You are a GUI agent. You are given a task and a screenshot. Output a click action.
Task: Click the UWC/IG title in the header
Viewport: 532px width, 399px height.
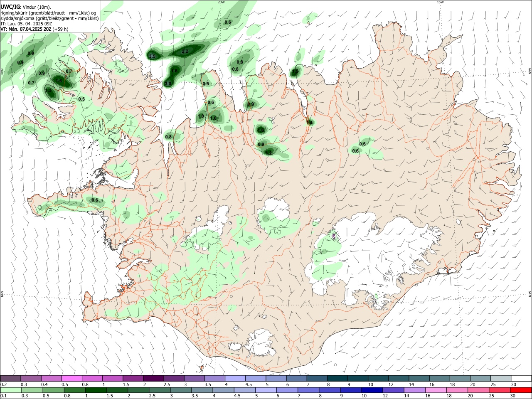pos(10,7)
